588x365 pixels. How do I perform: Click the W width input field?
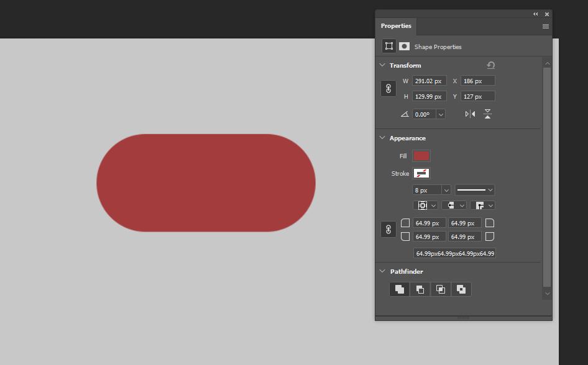point(430,80)
